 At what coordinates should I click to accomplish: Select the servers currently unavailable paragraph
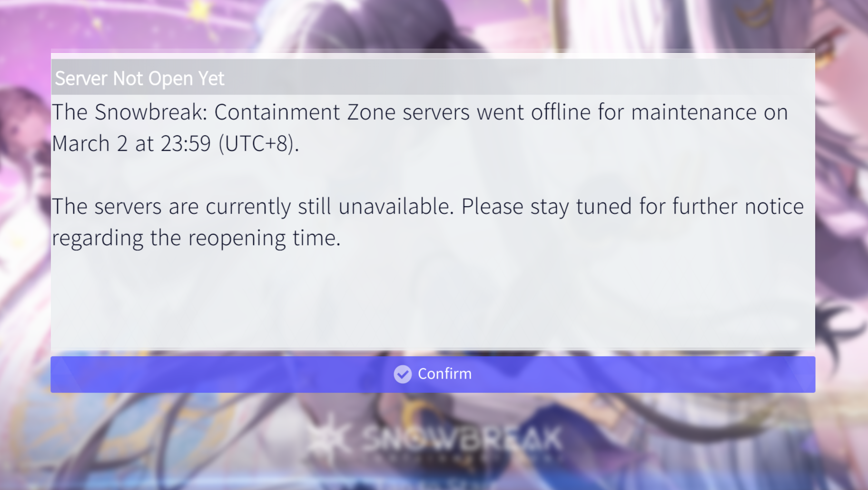tap(428, 222)
